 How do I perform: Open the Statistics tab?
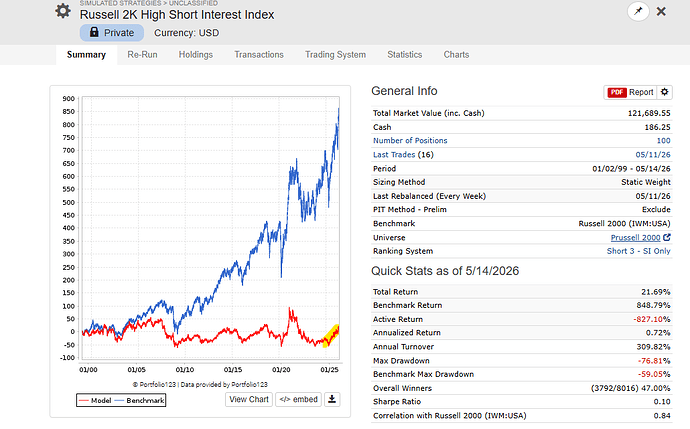[404, 55]
